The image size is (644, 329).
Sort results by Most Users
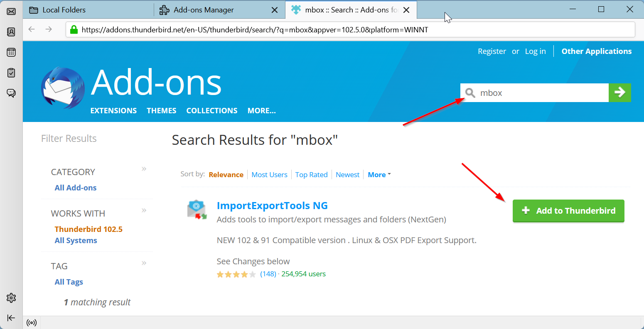[x=269, y=175]
